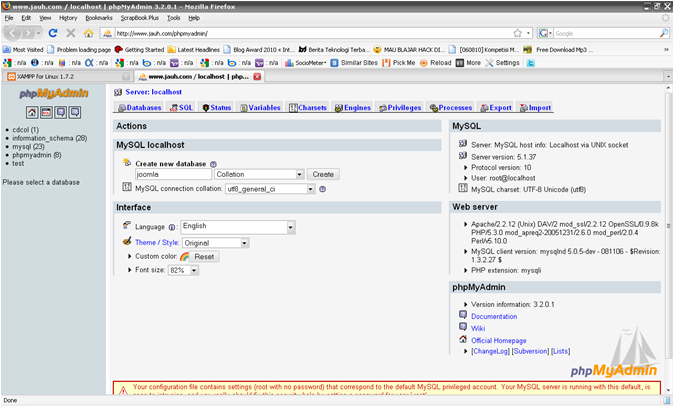Screen dimensions: 676x411
Task: Click the Google search input box
Action: click(606, 33)
